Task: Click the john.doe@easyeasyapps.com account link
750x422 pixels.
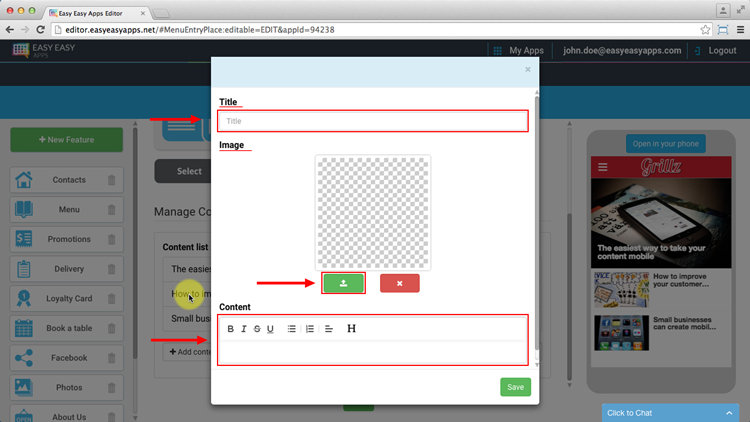Action: point(622,50)
